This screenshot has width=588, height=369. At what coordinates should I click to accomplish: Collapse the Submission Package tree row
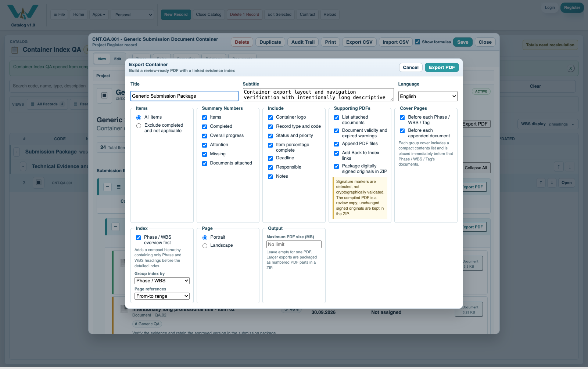click(x=17, y=152)
